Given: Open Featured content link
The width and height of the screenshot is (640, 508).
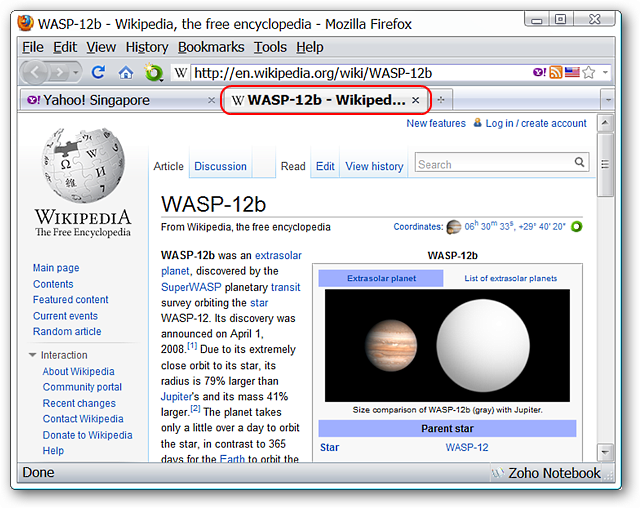Looking at the screenshot, I should click(71, 300).
